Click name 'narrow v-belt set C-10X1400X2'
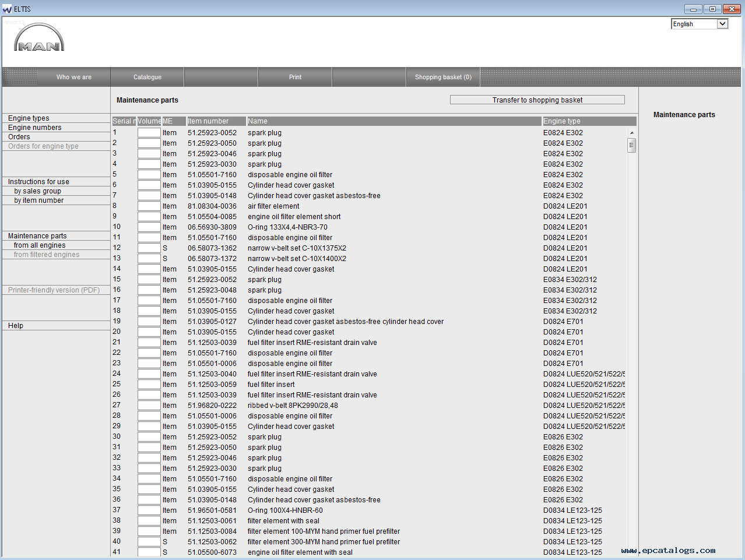The width and height of the screenshot is (745, 560). tap(297, 259)
